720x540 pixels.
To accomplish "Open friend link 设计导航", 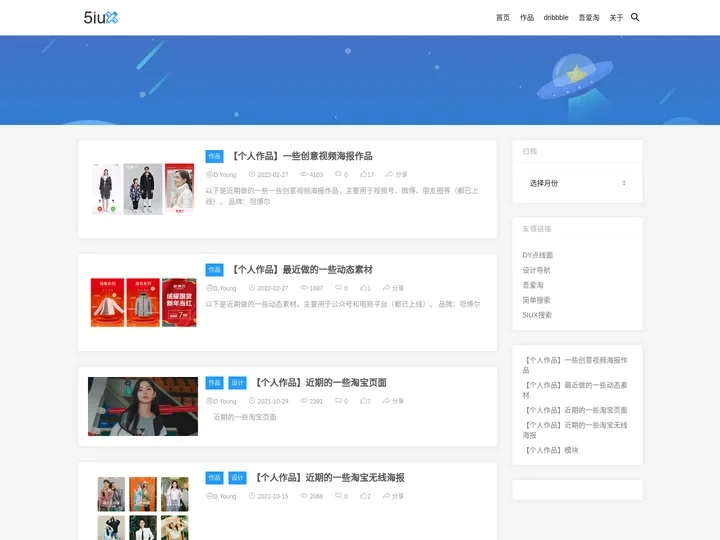I will 536,270.
